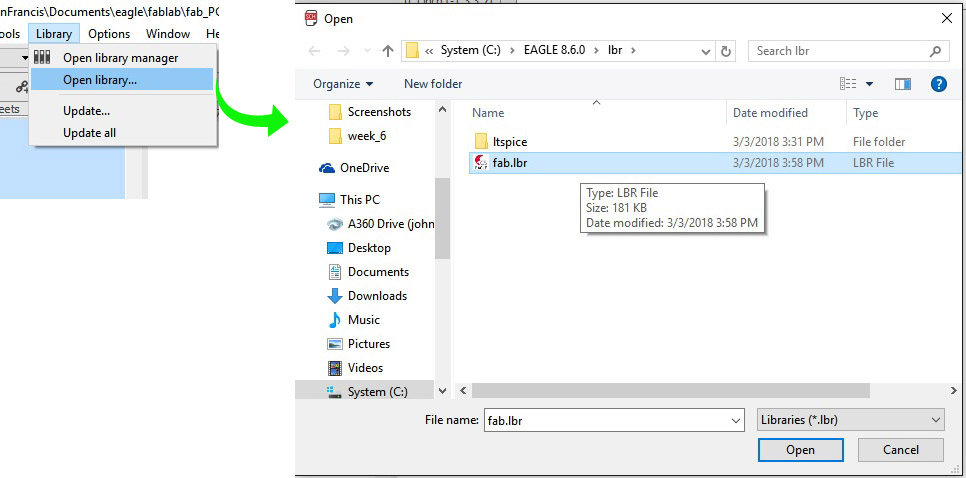Click A360 Drive icon in sidebar
The height and width of the screenshot is (478, 966).
tap(335, 224)
